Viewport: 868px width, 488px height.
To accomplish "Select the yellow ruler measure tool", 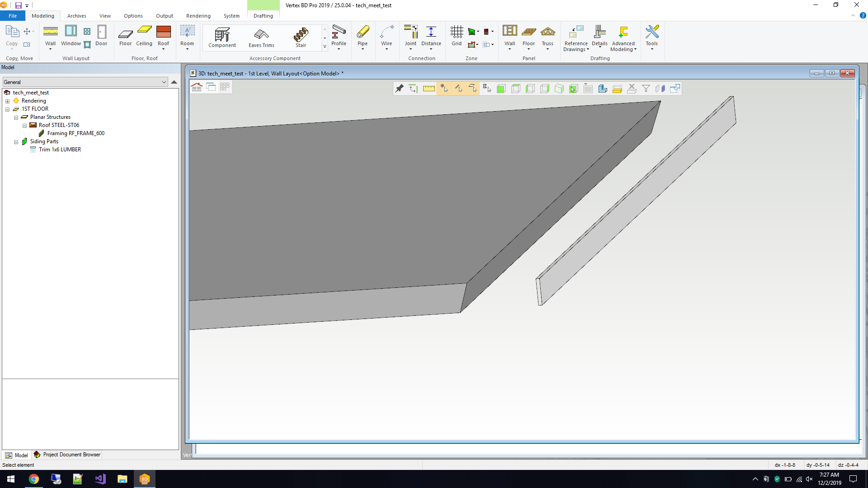I will point(429,89).
